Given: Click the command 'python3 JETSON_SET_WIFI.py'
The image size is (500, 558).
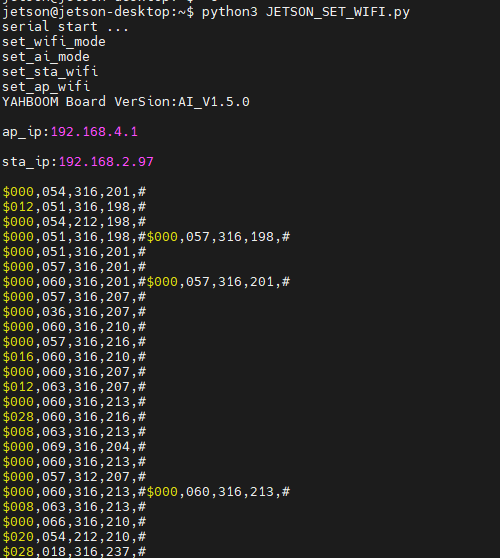Looking at the screenshot, I should click(x=306, y=12).
